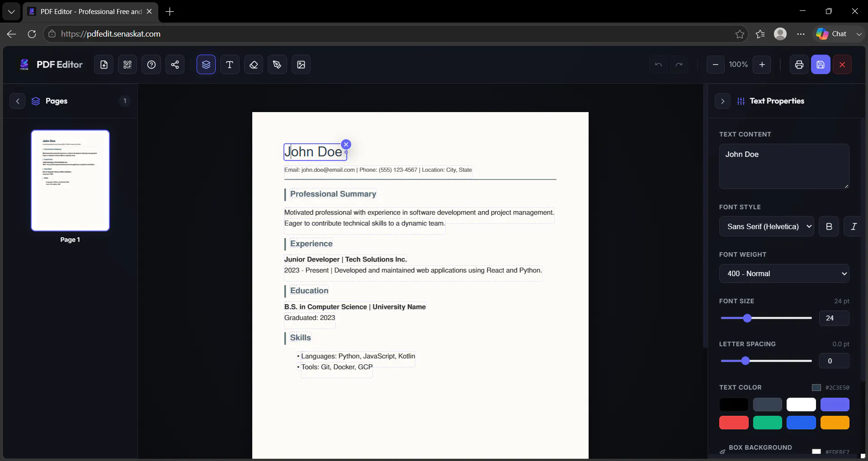Image resolution: width=868 pixels, height=461 pixels.
Task: Open the tab search dropdown
Action: [x=11, y=12]
